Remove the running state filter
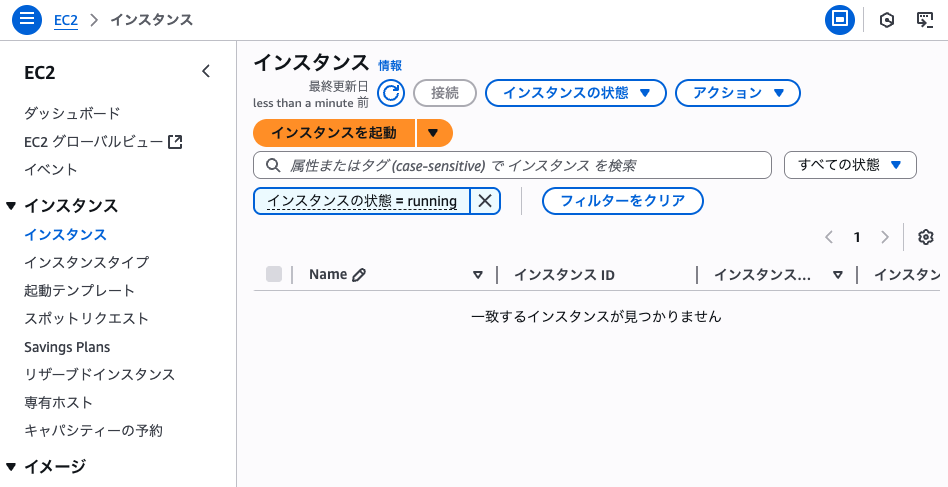 (x=485, y=201)
